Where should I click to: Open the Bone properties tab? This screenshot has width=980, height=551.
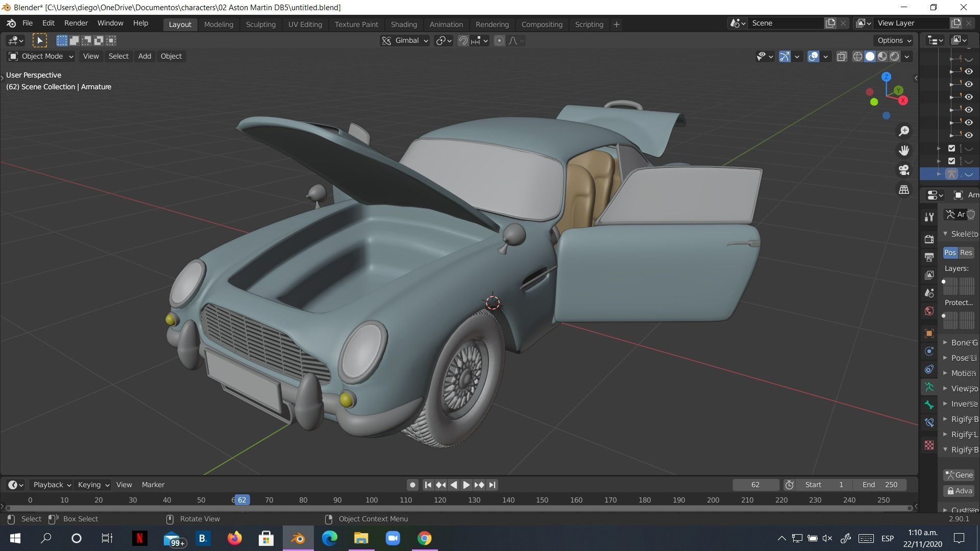pyautogui.click(x=929, y=405)
